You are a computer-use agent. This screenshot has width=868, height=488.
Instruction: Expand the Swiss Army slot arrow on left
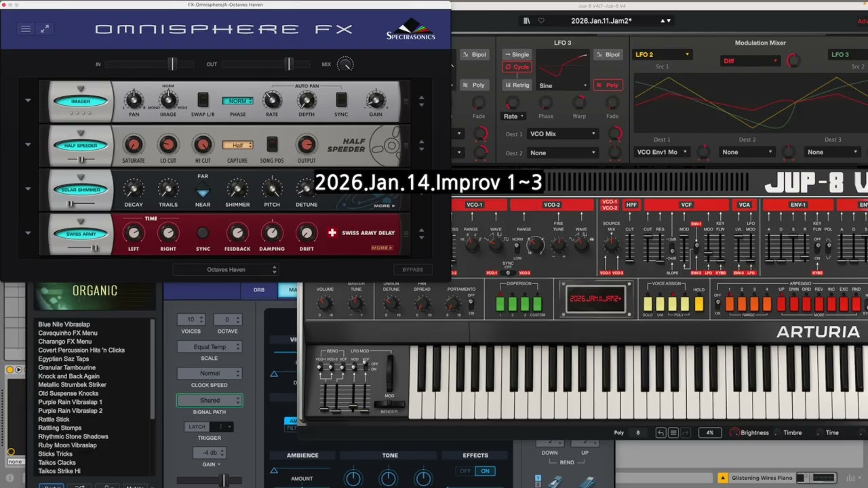28,233
